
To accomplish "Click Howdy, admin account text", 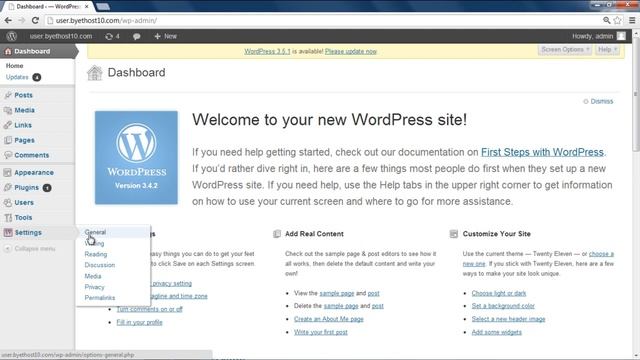I will point(592,36).
